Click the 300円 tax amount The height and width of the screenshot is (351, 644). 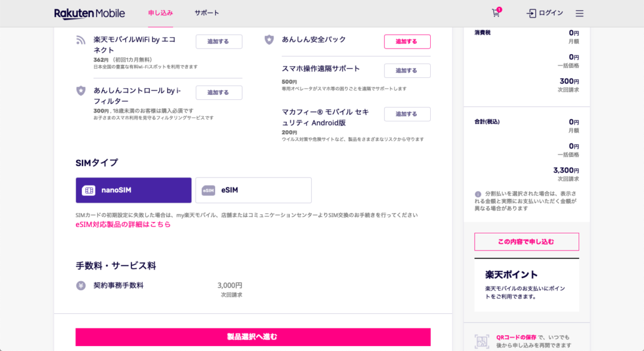(x=569, y=81)
